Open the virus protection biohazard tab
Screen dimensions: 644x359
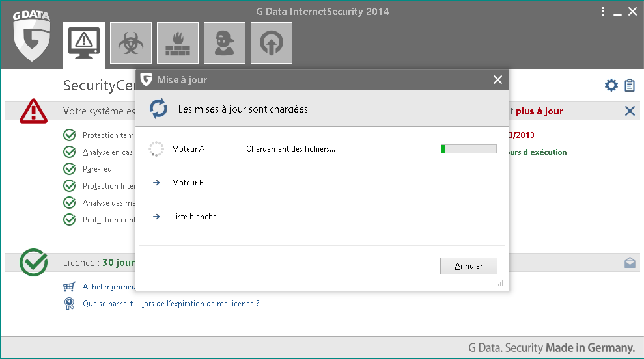pos(131,43)
